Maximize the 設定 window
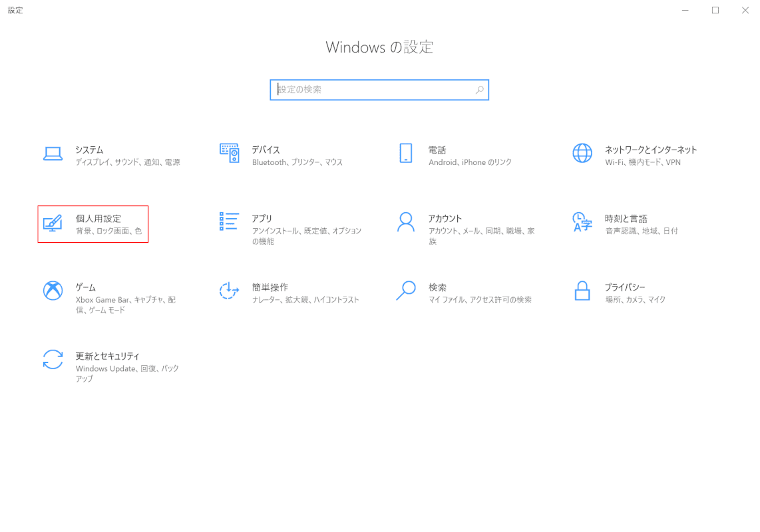Screen dimensions: 760x532 tap(715, 10)
